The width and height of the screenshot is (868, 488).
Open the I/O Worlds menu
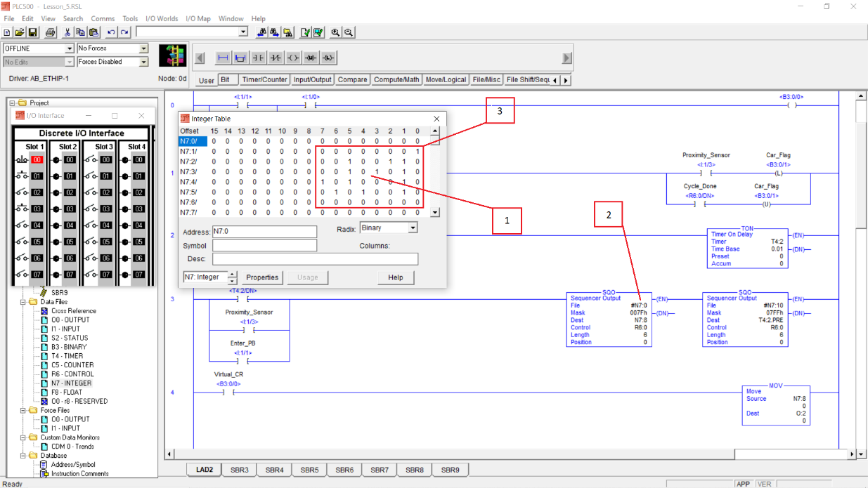click(x=162, y=19)
